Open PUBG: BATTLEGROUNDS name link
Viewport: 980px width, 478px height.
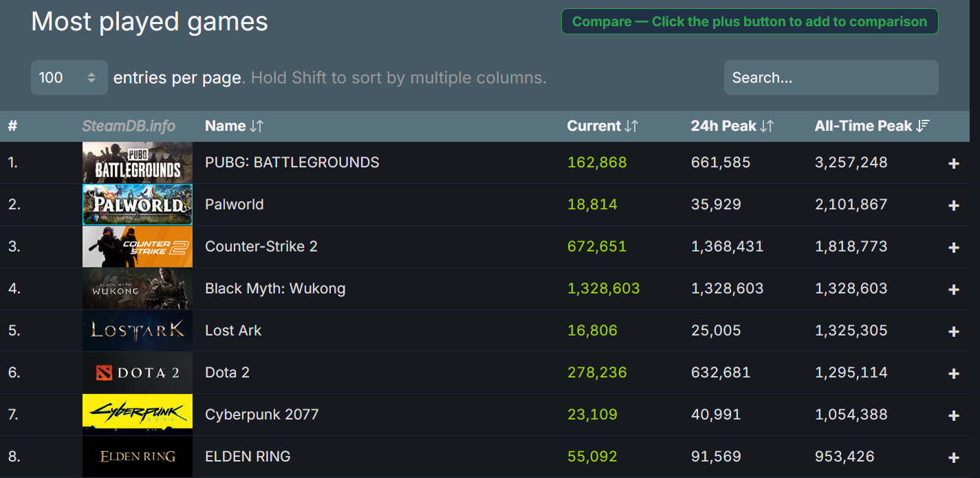point(292,162)
